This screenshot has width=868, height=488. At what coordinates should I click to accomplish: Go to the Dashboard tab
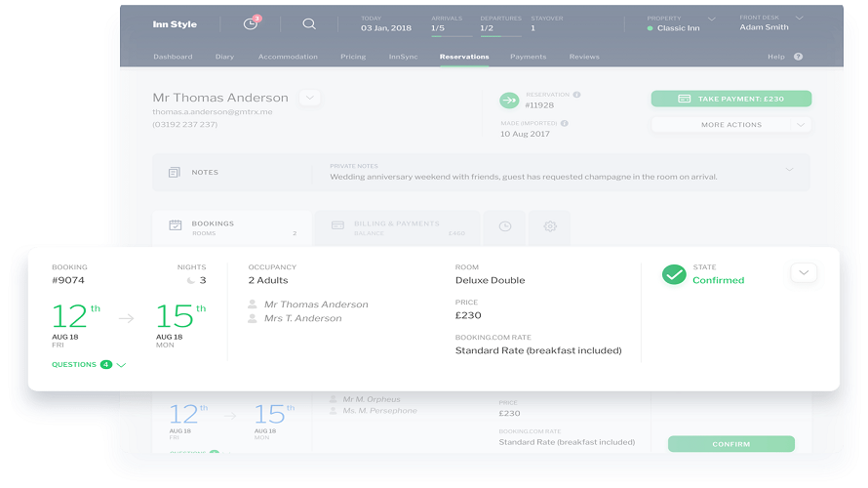173,57
